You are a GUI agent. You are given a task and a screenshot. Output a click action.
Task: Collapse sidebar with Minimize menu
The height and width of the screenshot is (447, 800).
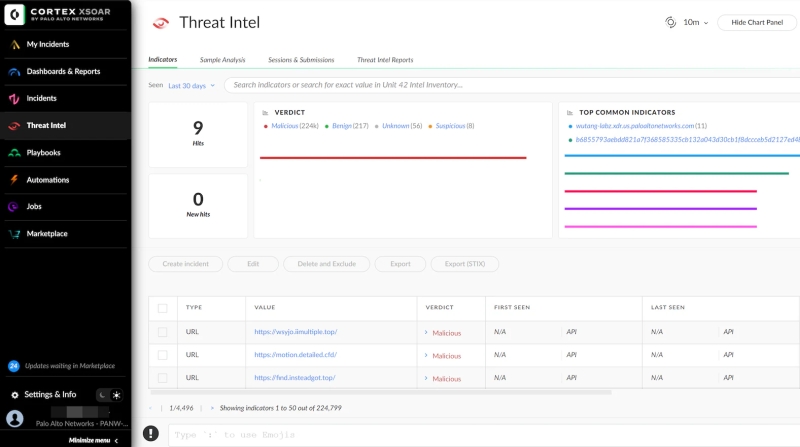(x=93, y=440)
